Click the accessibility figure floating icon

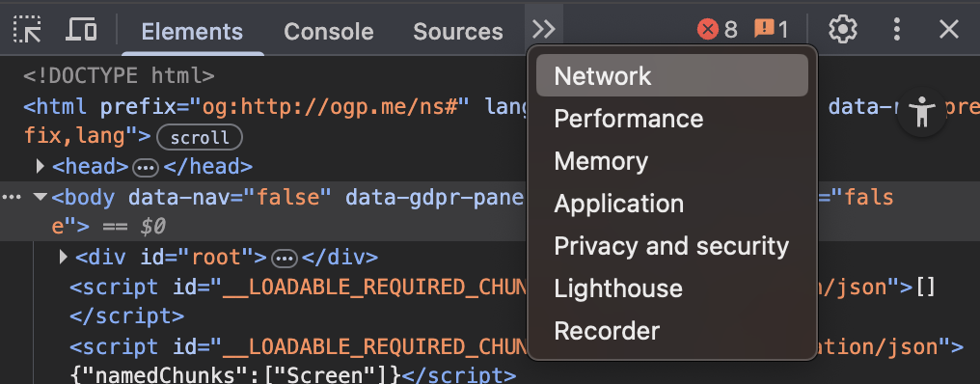tap(922, 113)
